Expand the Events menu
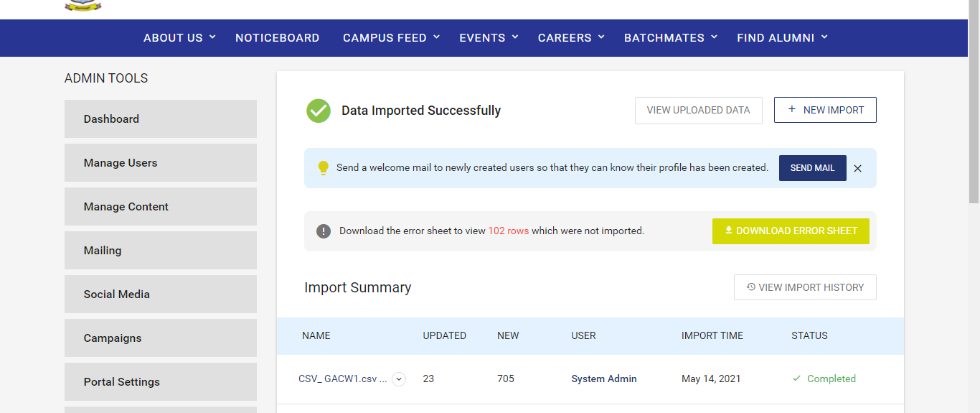Image resolution: width=980 pixels, height=413 pixels. point(489,37)
